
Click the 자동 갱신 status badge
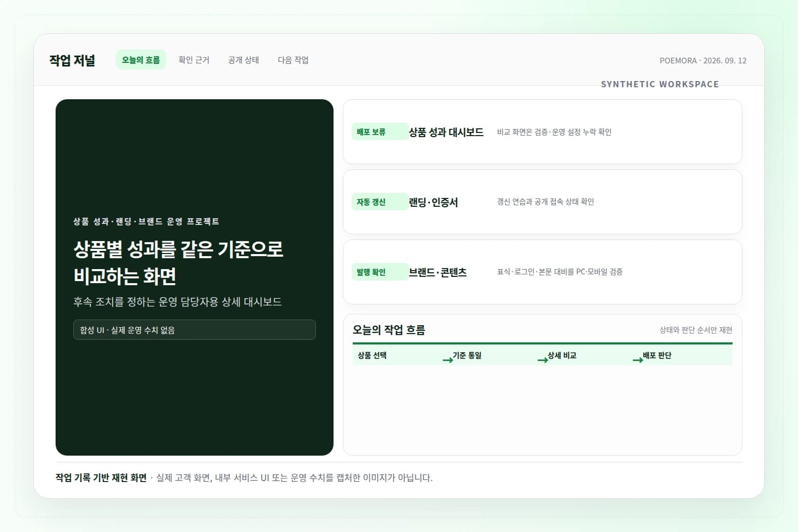click(x=380, y=202)
